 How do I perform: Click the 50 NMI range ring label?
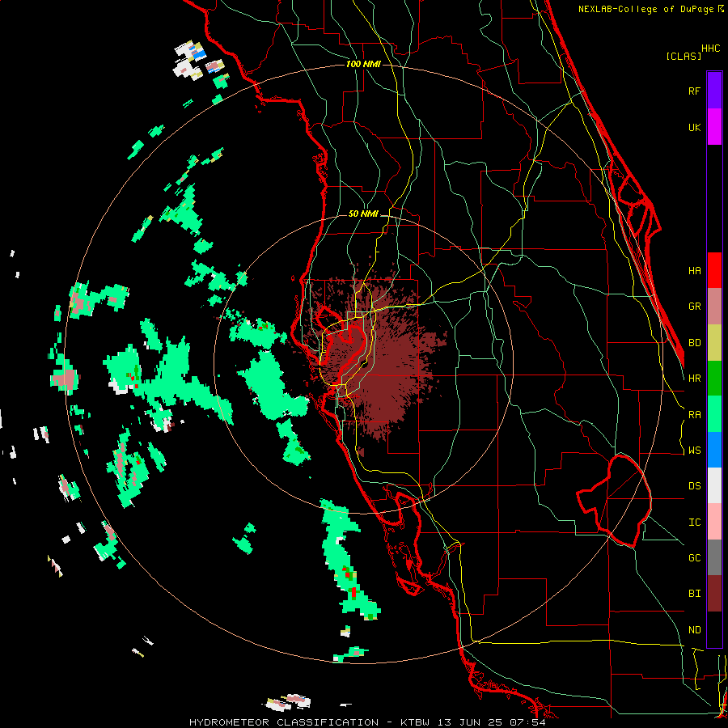[x=363, y=214]
